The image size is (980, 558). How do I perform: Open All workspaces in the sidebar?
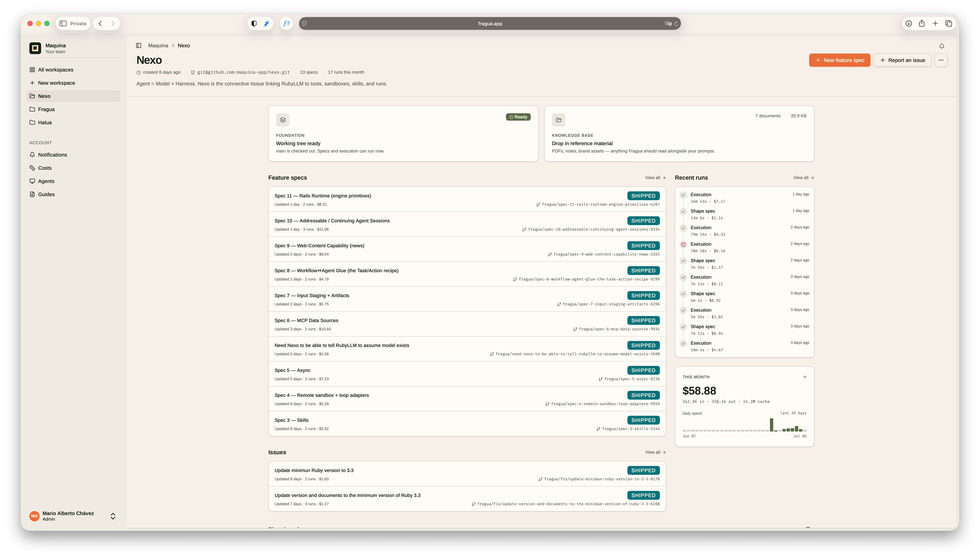pyautogui.click(x=73, y=70)
